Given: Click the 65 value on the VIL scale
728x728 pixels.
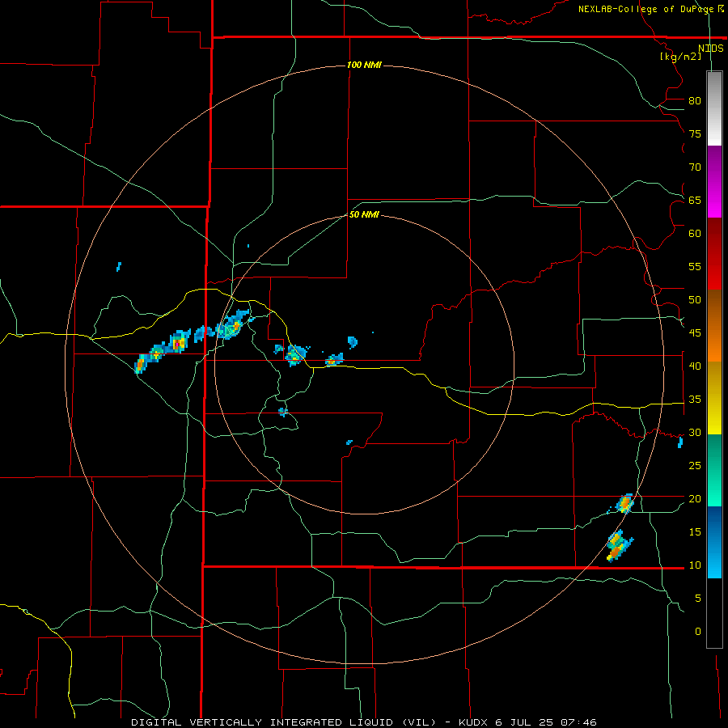Looking at the screenshot, I should click(x=695, y=201).
